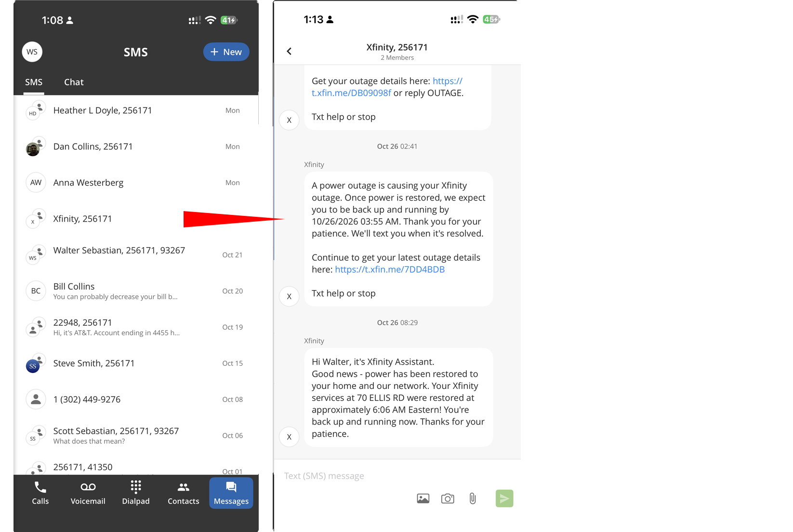Tap Xfinity, 256171 conversation title header
Screen dimensions: 793x532
[397, 47]
